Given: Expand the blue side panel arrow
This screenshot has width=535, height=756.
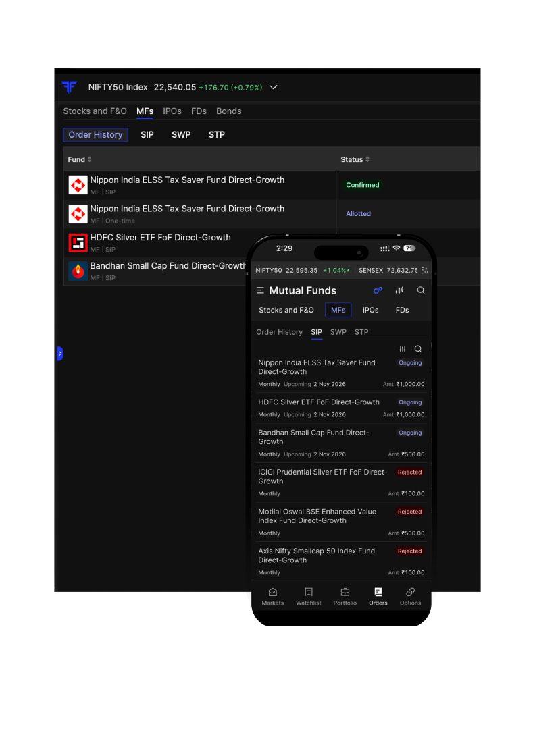Looking at the screenshot, I should pyautogui.click(x=60, y=354).
